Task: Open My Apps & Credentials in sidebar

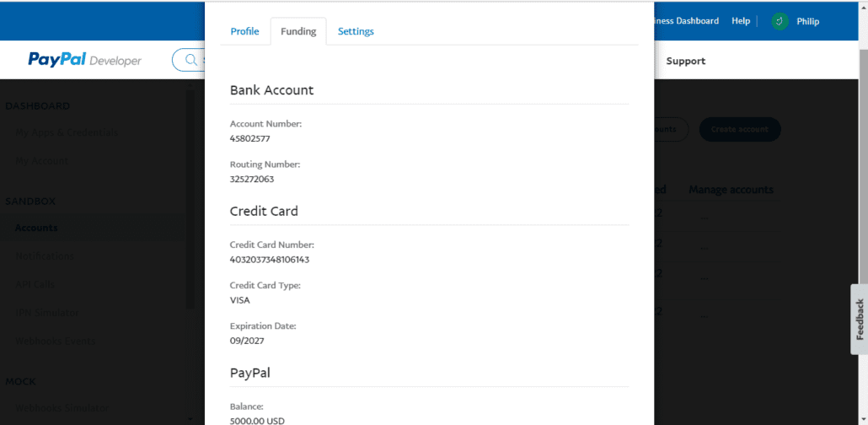Action: click(67, 133)
